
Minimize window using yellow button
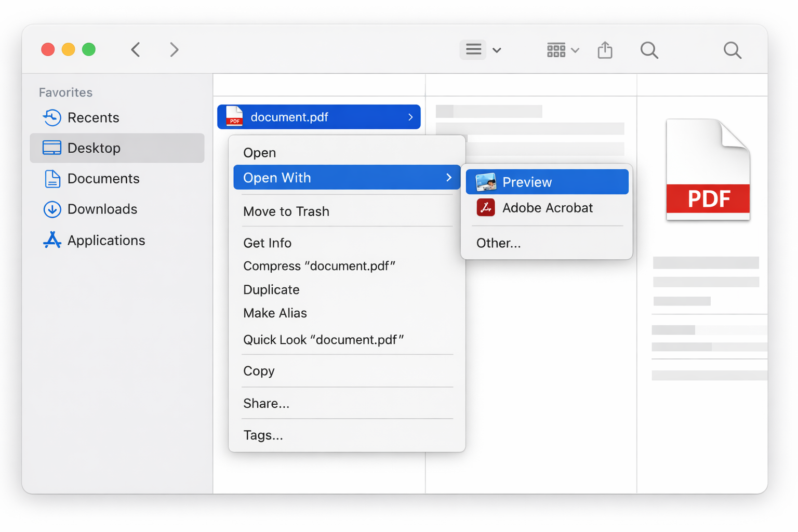point(69,49)
